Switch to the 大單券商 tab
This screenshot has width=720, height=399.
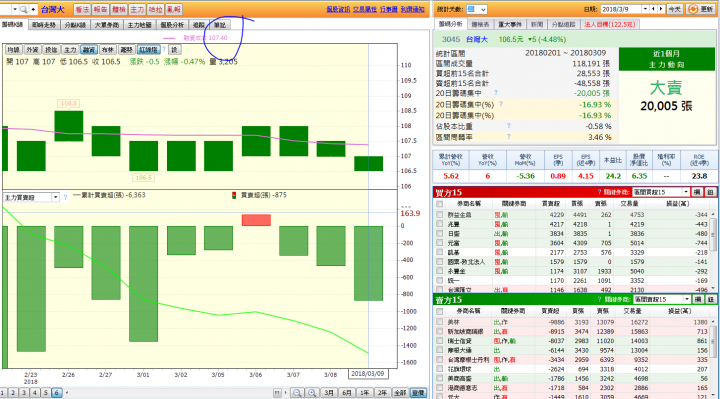pos(107,25)
